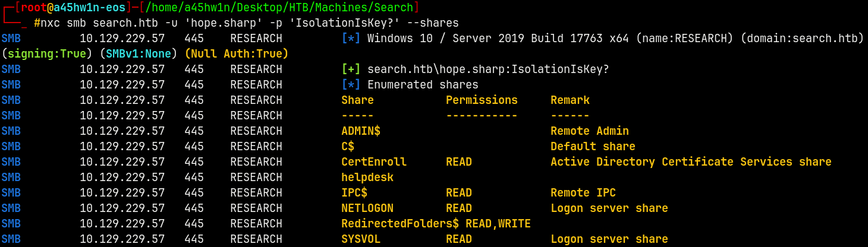The image size is (868, 247).
Task: Click the SYSVOL share name
Action: click(360, 239)
